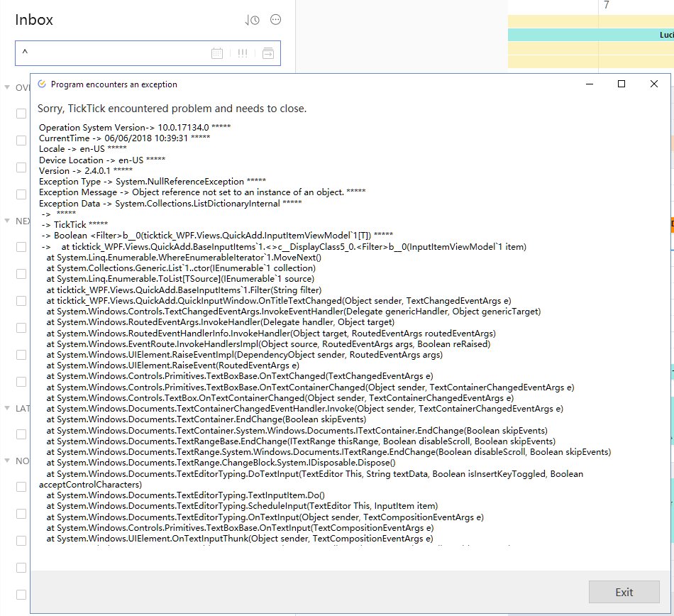Minimize the exception dialog window
Viewport: 674px width, 616px height.
click(x=590, y=84)
